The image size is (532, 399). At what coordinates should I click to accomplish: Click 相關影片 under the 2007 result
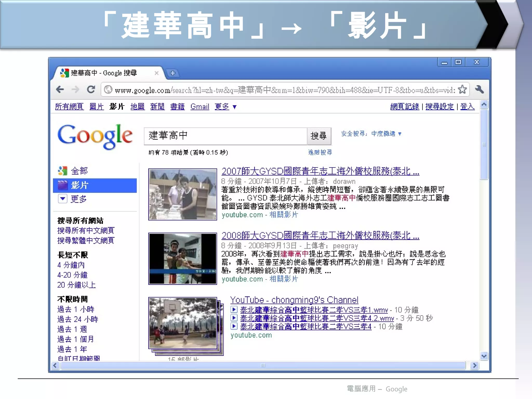(284, 215)
